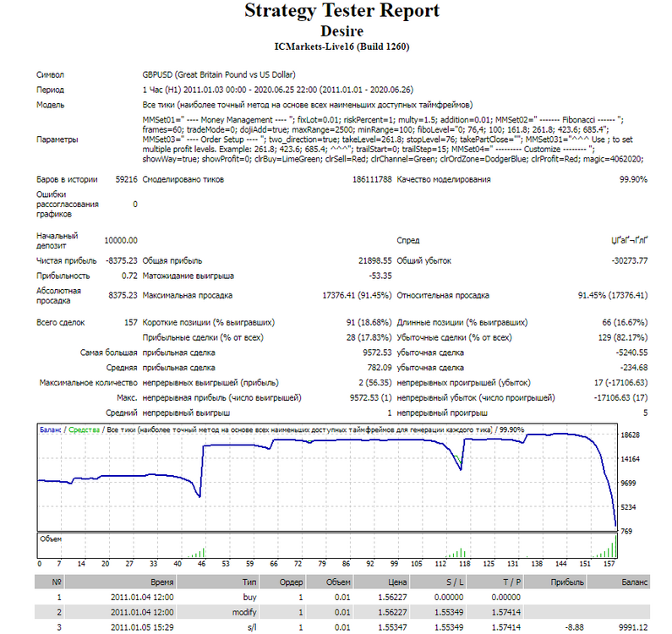Click the GBPUSD symbol description
Screen dimensions: 672x634
coord(219,74)
